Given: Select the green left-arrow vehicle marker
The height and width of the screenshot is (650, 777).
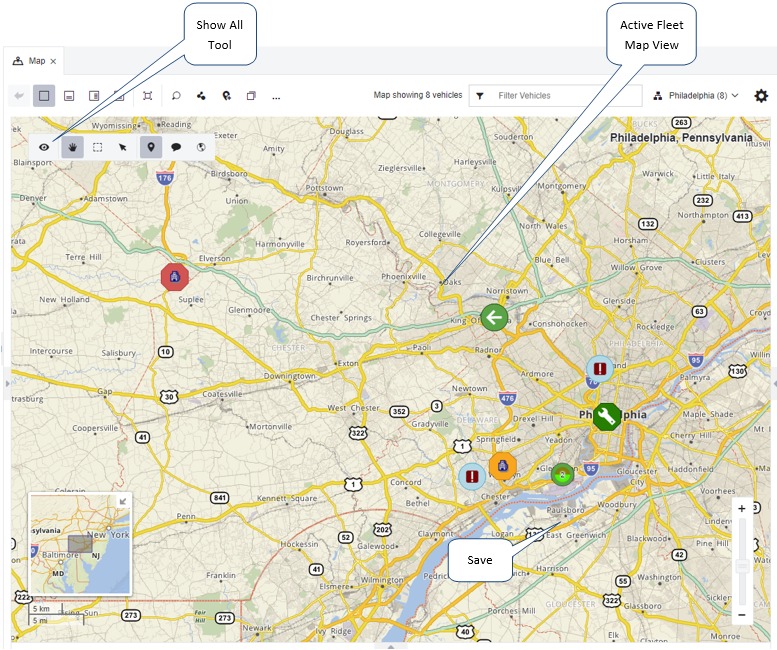Looking at the screenshot, I should tap(494, 318).
